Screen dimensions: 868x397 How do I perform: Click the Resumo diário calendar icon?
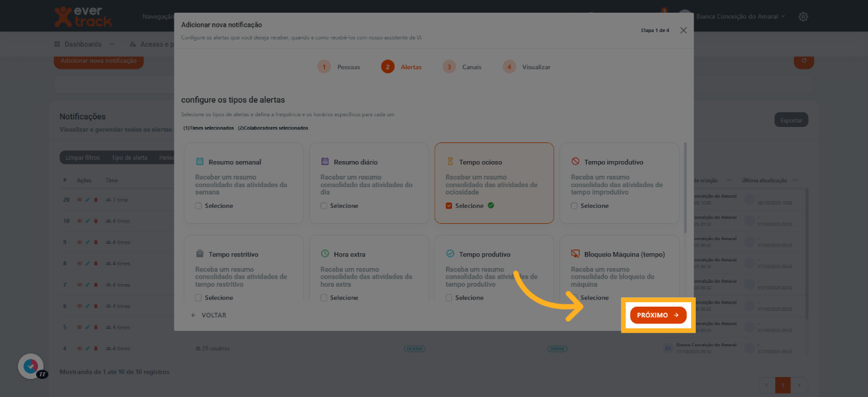click(x=325, y=162)
